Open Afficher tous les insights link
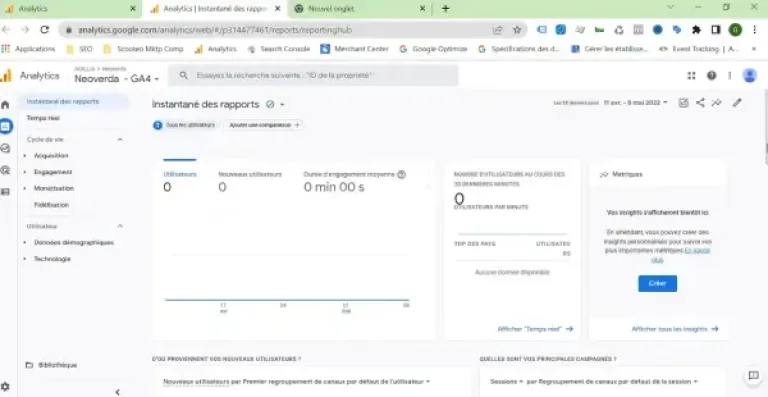This screenshot has width=768, height=397. click(674, 329)
